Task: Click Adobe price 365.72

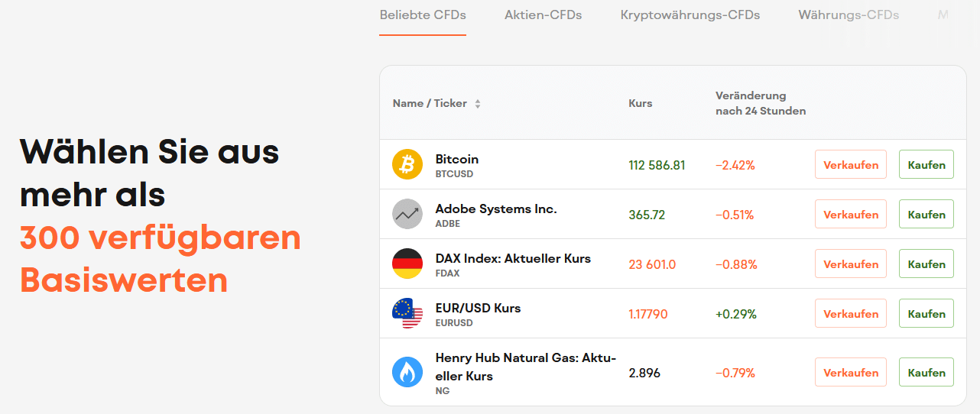Action: (647, 215)
